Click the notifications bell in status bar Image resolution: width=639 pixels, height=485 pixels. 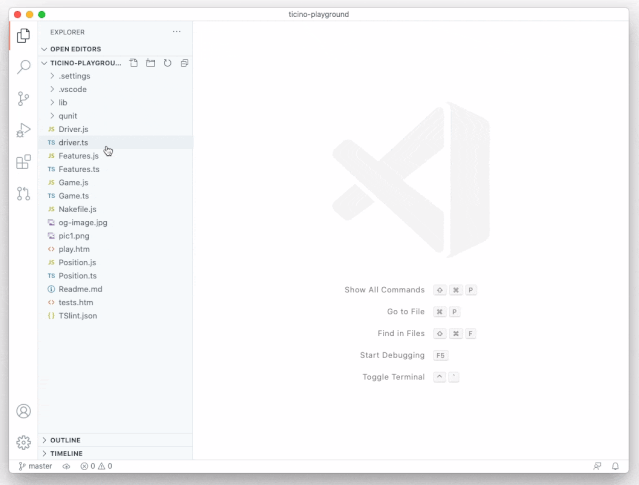pyautogui.click(x=615, y=466)
